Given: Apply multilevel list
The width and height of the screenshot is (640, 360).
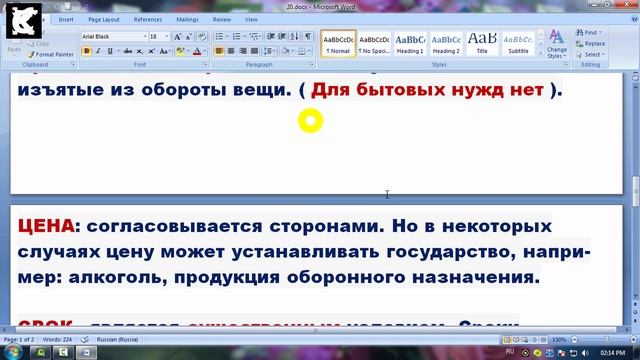Looking at the screenshot, I should [x=254, y=37].
